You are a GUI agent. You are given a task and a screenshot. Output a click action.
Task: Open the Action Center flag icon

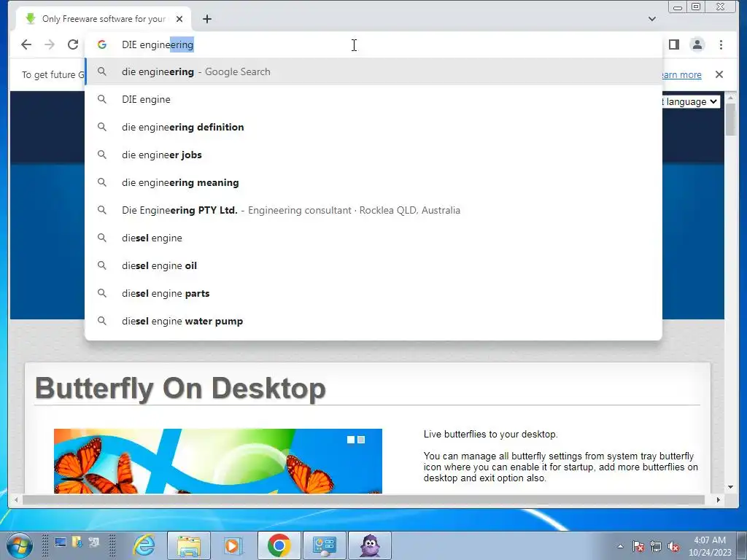tap(638, 546)
